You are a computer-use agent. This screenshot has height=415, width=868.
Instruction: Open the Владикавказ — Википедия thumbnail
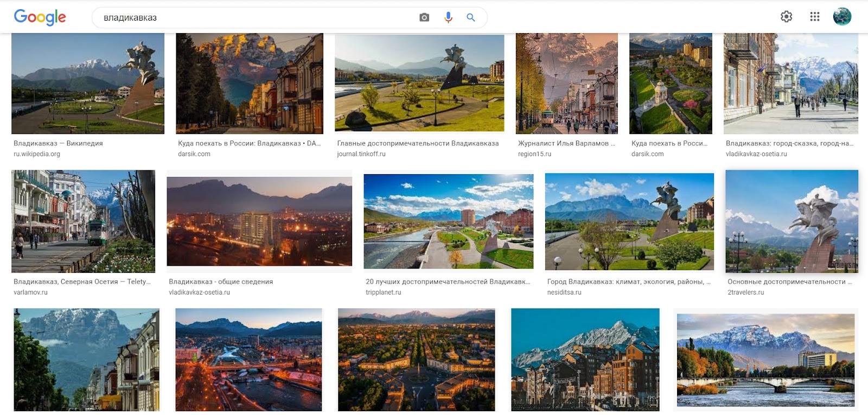pos(88,84)
